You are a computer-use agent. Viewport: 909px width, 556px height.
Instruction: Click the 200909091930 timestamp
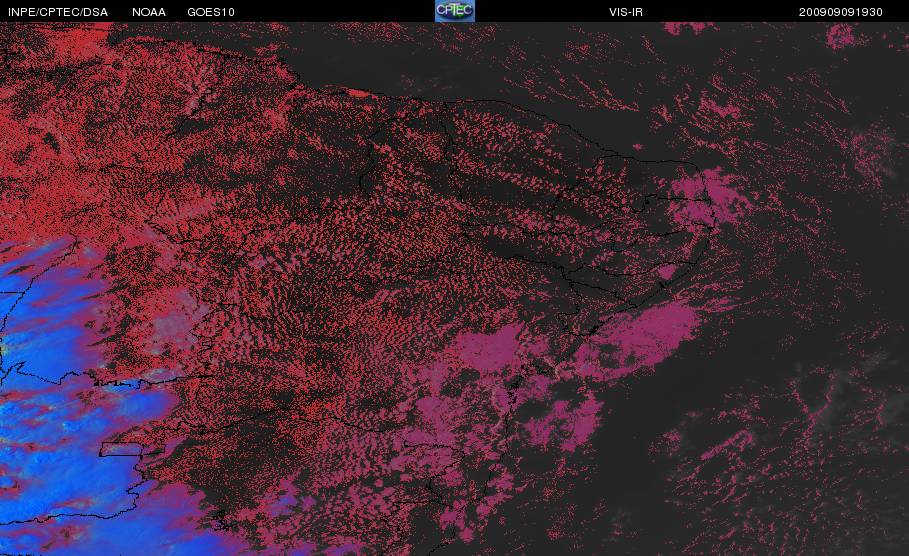[x=841, y=12]
